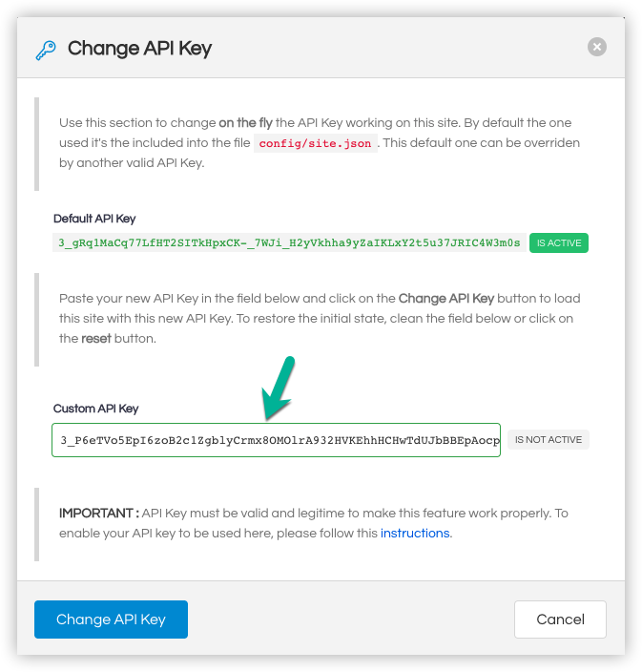This screenshot has width=642, height=672.
Task: Click the config/site.json code snippet
Action: (x=317, y=143)
